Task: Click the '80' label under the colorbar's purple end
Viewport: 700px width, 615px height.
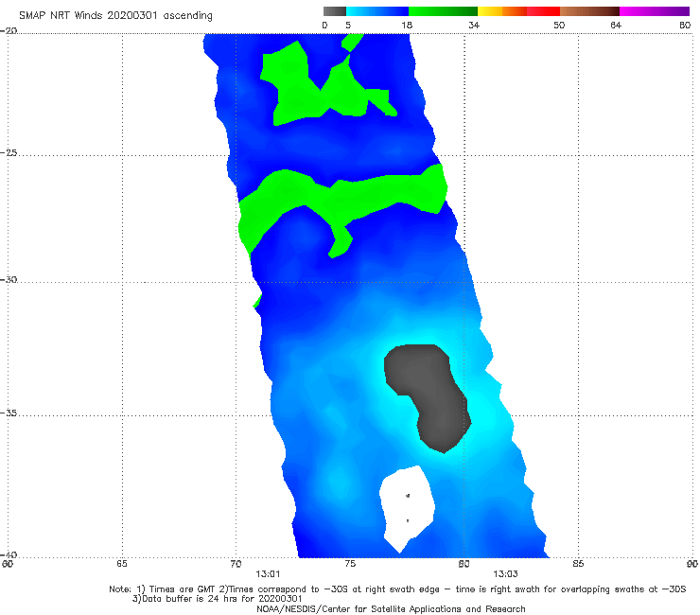Action: click(x=685, y=26)
